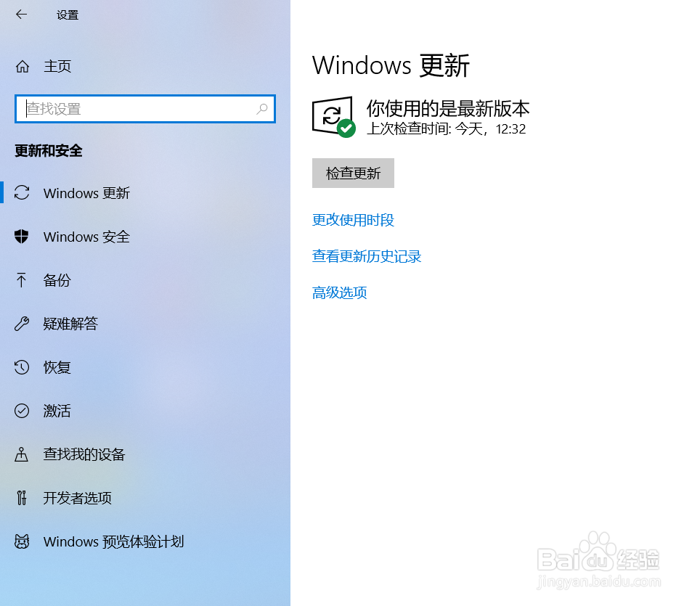Click the update status icon with green check
700x606 pixels.
(333, 117)
